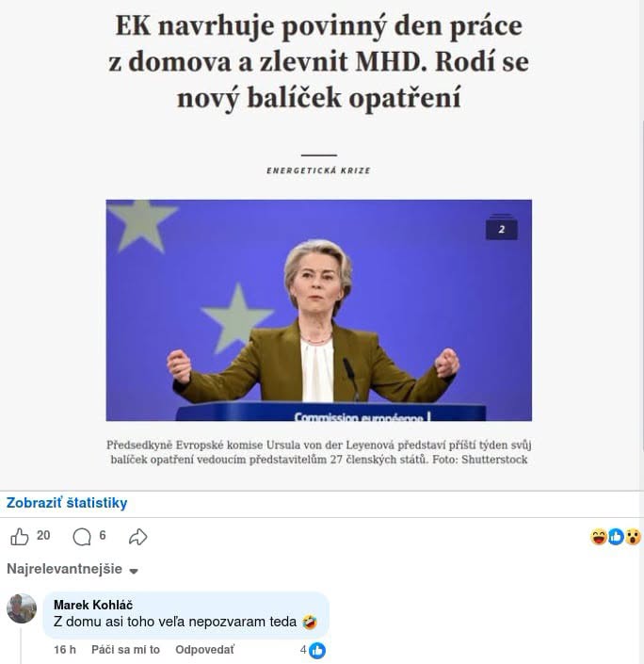Open the 16 h comment timestamp
Screen dimensions: 644x664
point(65,650)
